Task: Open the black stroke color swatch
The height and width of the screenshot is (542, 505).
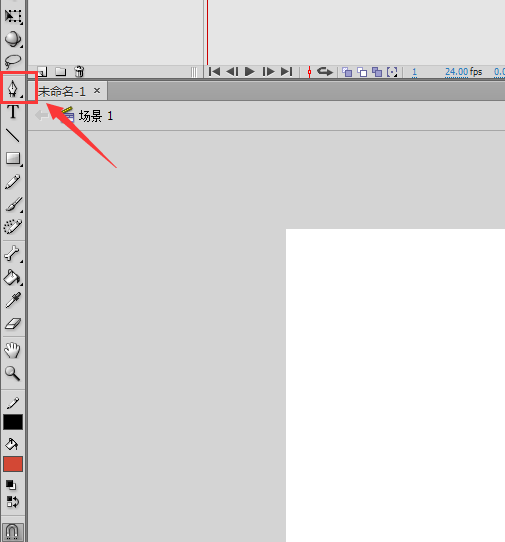Action: pyautogui.click(x=13, y=422)
